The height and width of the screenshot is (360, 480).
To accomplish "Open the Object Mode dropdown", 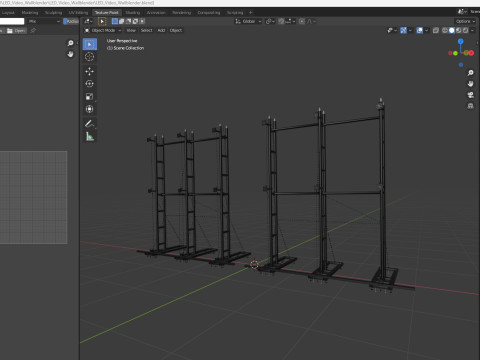I will click(x=103, y=30).
